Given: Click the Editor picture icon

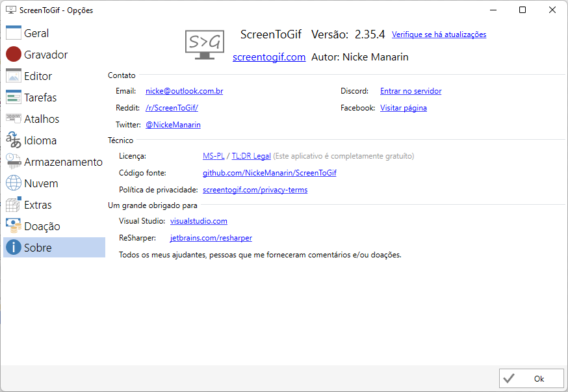Looking at the screenshot, I should [14, 75].
